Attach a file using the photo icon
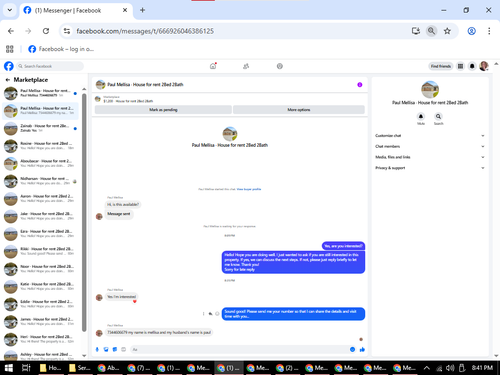The image size is (500, 375). click(x=106, y=349)
